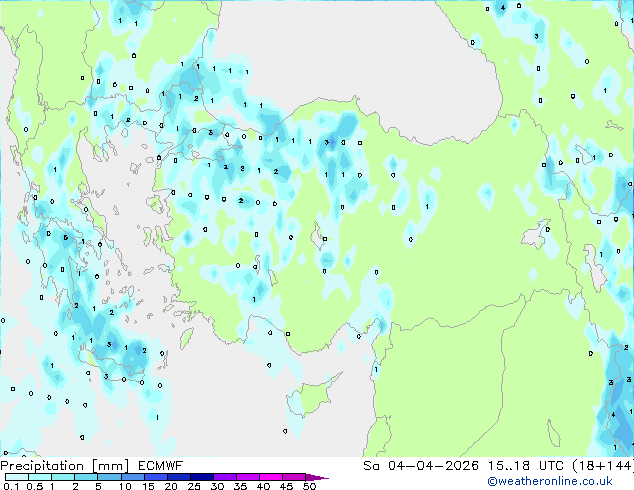Choose the 20–25 mm legend color box

coord(178,477)
